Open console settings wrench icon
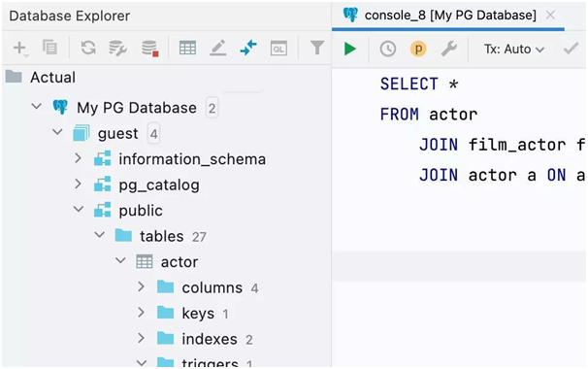The image size is (588, 369). click(x=449, y=49)
